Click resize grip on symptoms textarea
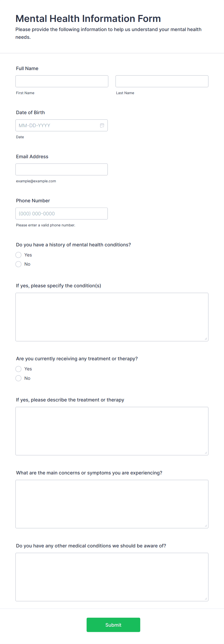The width and height of the screenshot is (224, 644). coord(206,526)
